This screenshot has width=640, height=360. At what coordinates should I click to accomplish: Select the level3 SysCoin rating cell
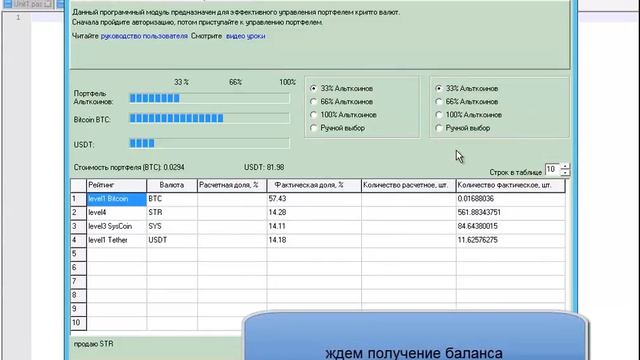(x=116, y=227)
